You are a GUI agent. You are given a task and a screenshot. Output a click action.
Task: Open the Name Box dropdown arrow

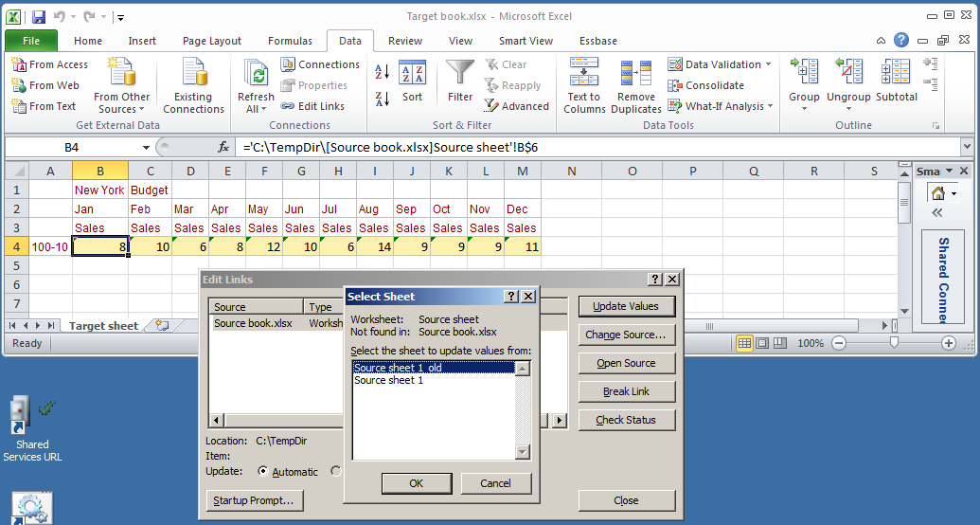(146, 148)
